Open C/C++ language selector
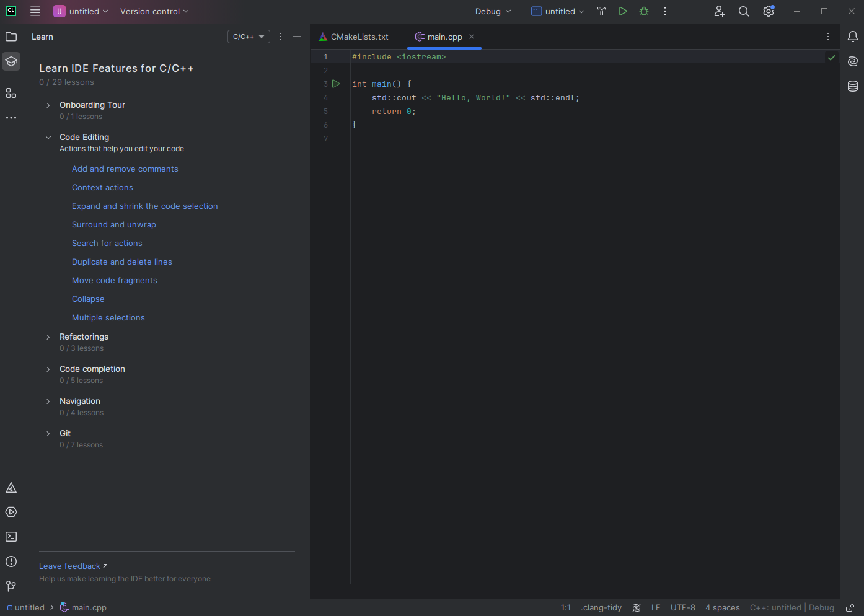 pyautogui.click(x=249, y=37)
